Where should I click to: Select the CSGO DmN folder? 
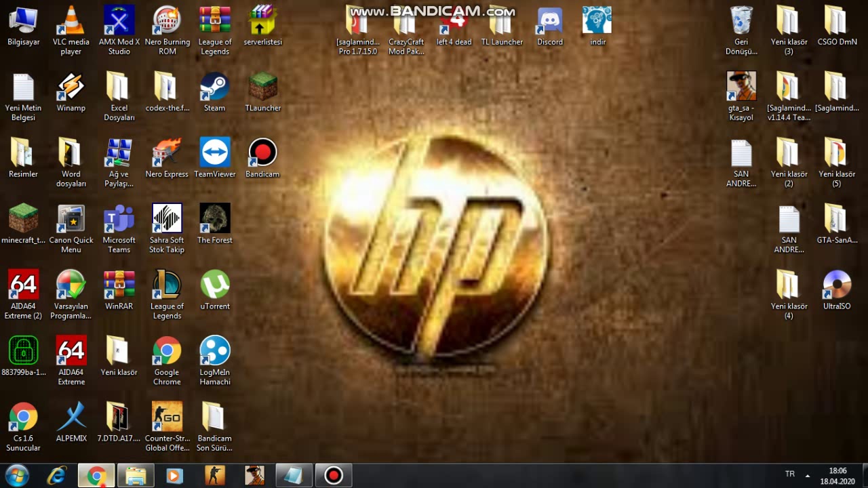837,27
